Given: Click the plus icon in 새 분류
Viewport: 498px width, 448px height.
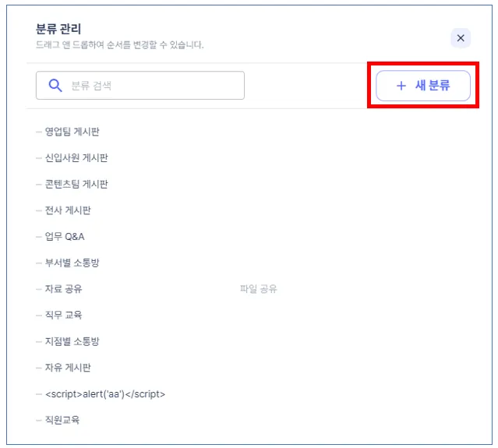Looking at the screenshot, I should coord(401,86).
